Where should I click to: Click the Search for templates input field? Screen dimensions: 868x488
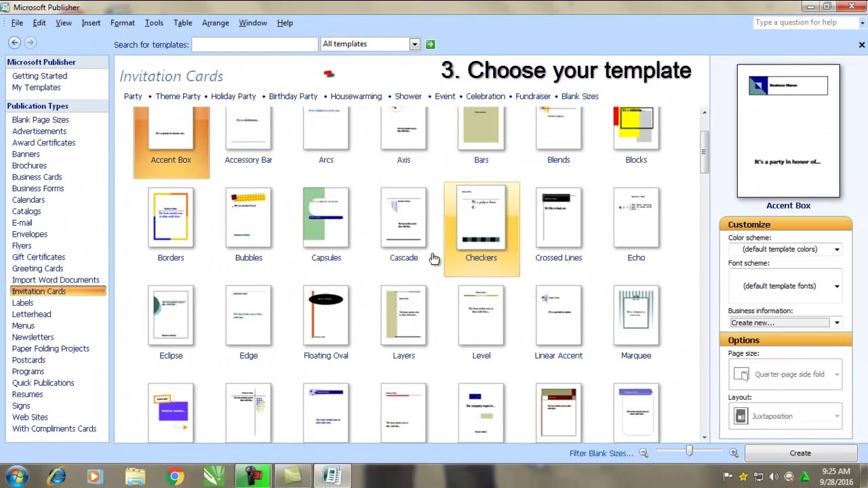(254, 45)
